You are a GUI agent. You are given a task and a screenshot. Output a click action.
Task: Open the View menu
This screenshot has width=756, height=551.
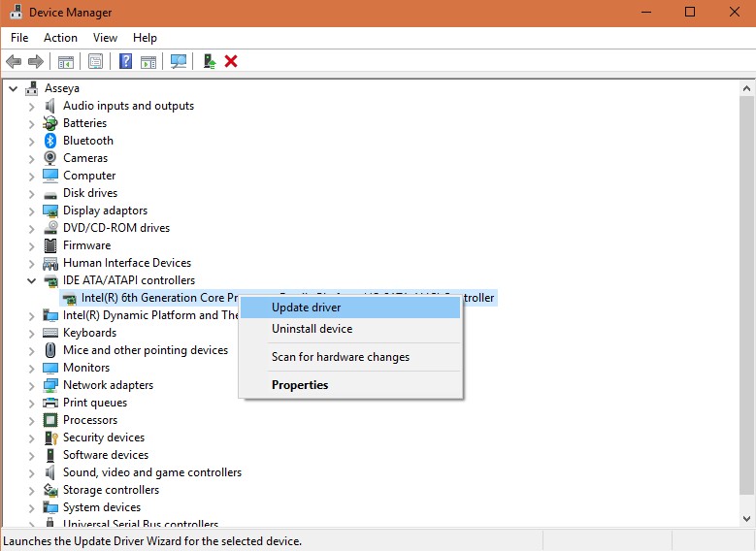click(105, 38)
